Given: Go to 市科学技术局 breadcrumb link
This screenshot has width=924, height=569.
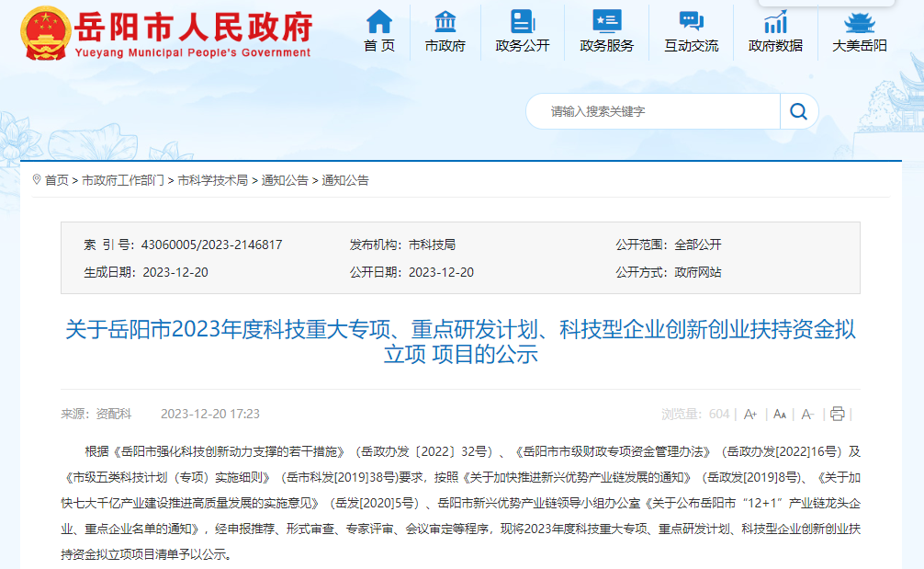Looking at the screenshot, I should click(x=212, y=180).
